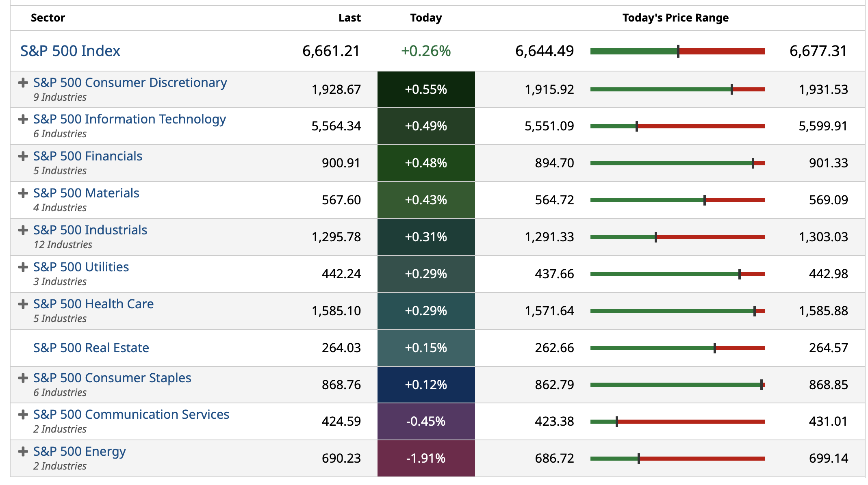Click the plus icon beside Industrials
The image size is (868, 485).
tap(23, 230)
